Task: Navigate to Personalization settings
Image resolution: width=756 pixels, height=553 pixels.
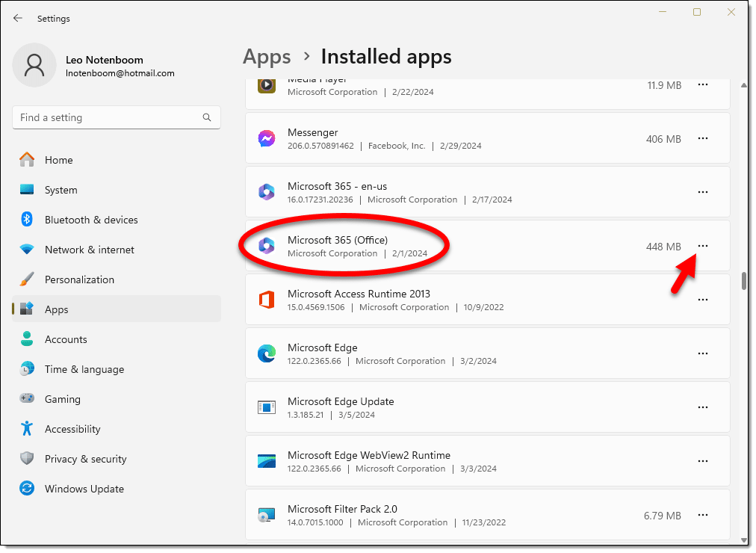Action: (x=79, y=279)
